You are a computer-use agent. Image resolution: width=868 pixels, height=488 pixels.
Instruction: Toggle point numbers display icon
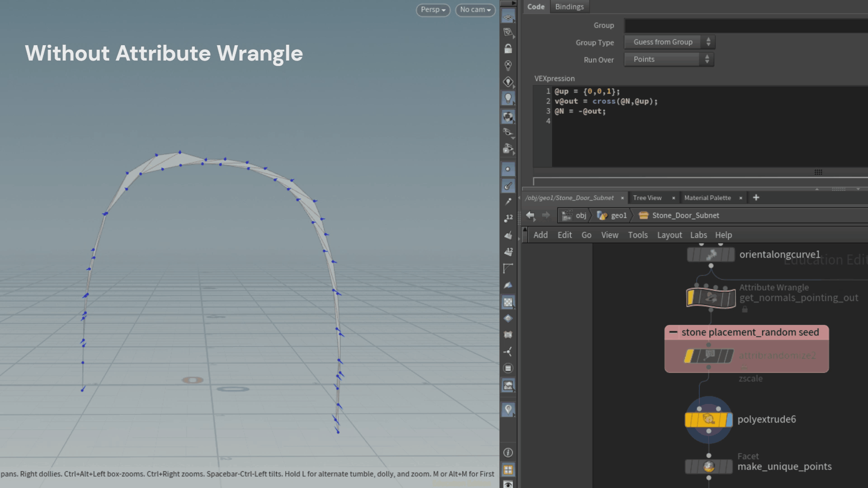[x=508, y=218]
